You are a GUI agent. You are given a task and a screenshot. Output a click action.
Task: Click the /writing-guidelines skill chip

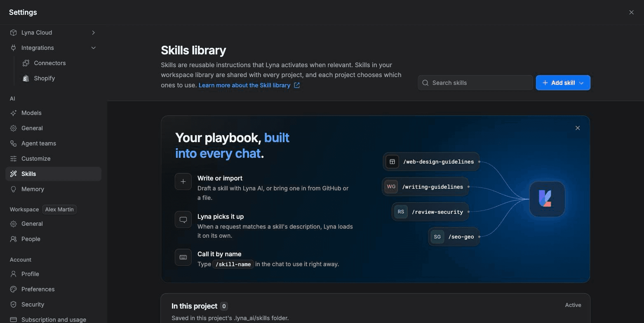(425, 187)
